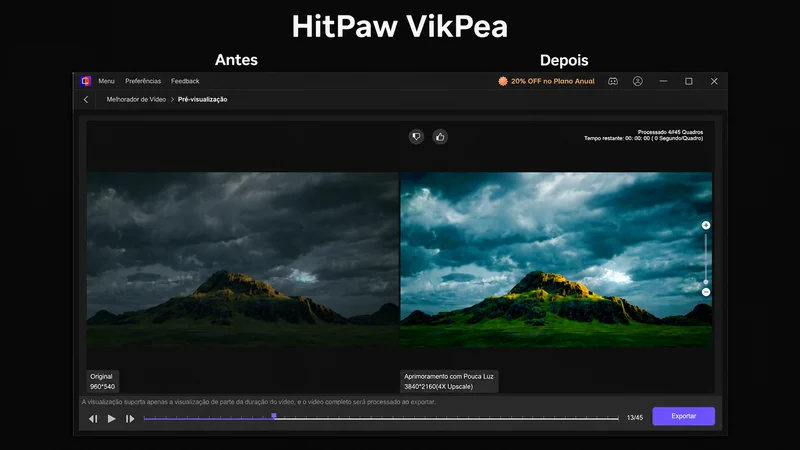Zoom in with the plus icon
800x450 pixels.
tap(706, 225)
